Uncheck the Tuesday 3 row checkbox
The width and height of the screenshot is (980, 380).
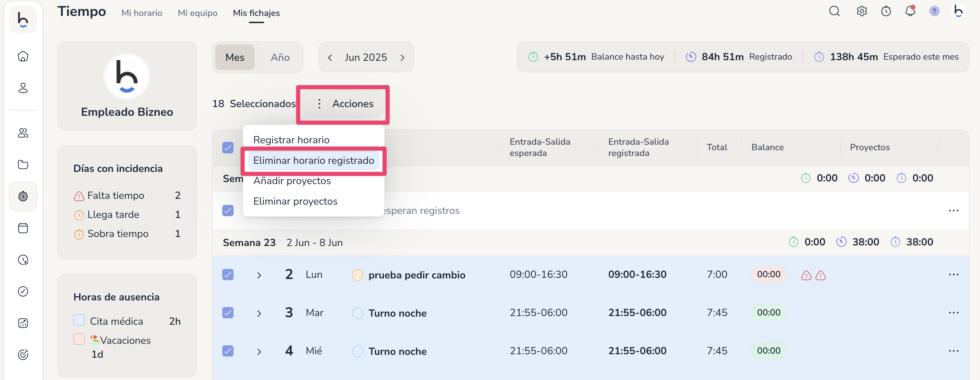[x=228, y=313]
